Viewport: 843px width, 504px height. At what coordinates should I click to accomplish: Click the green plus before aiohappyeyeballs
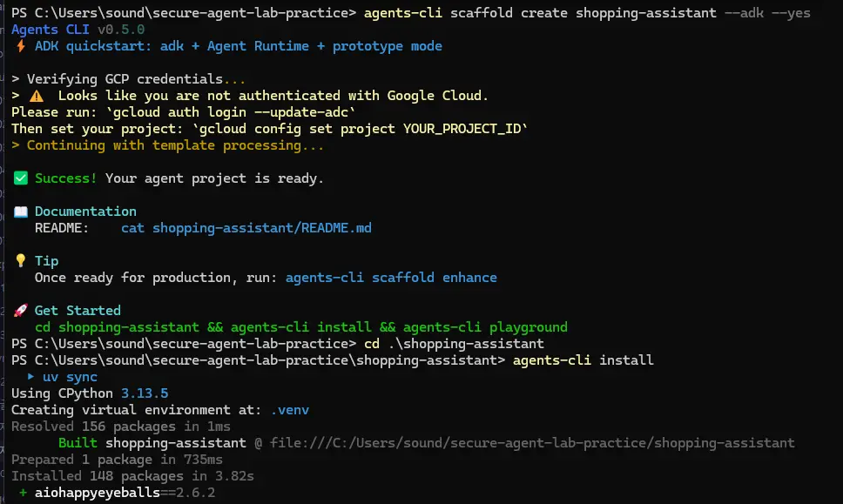pos(23,493)
